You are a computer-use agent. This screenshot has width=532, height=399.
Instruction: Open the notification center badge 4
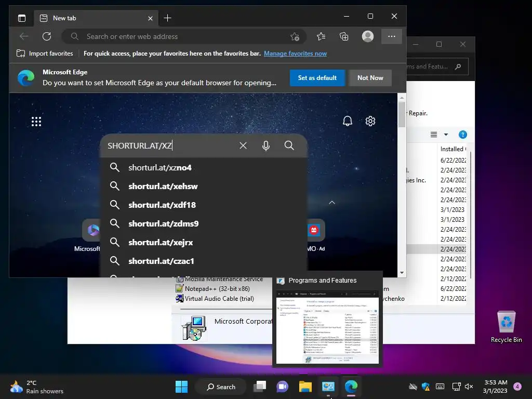click(x=517, y=387)
